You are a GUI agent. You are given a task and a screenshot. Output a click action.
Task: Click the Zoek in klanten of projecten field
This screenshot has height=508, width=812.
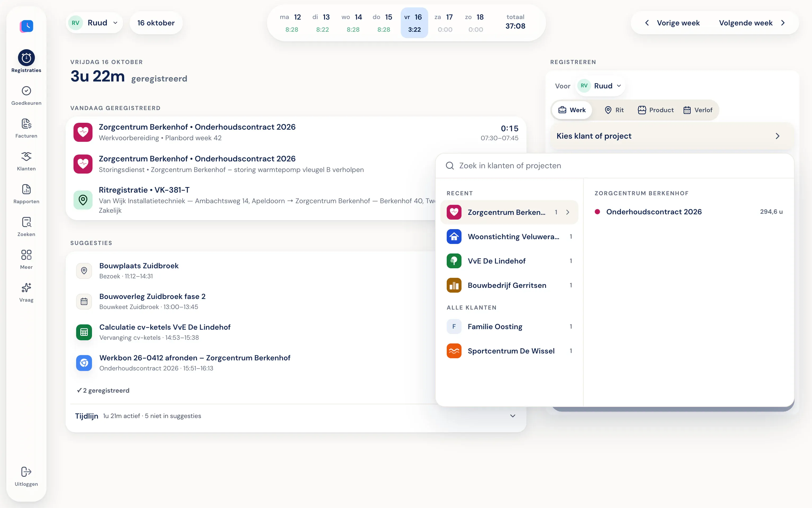click(x=615, y=166)
